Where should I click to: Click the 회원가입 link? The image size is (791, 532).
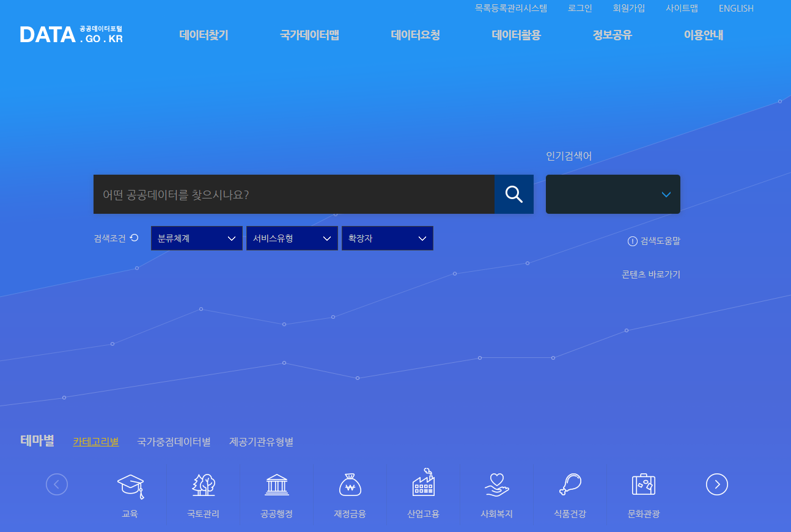(629, 9)
